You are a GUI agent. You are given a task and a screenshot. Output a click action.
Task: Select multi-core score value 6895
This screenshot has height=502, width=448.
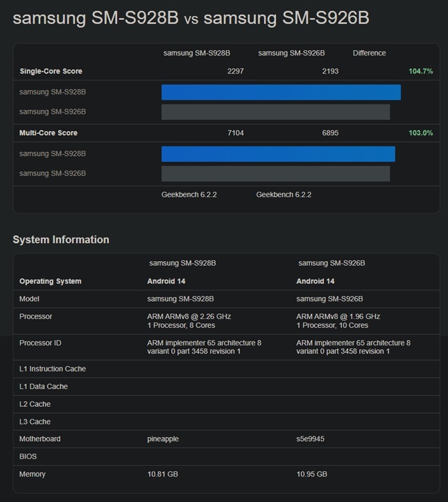point(330,133)
